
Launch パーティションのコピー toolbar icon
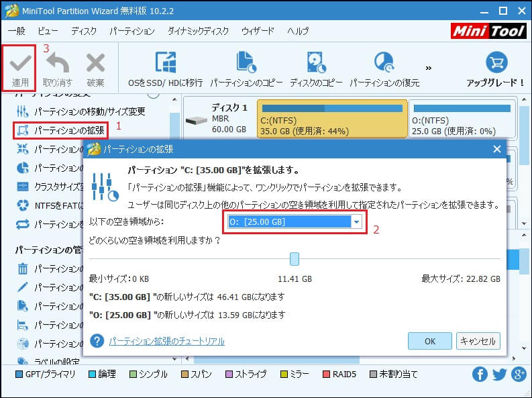click(246, 62)
